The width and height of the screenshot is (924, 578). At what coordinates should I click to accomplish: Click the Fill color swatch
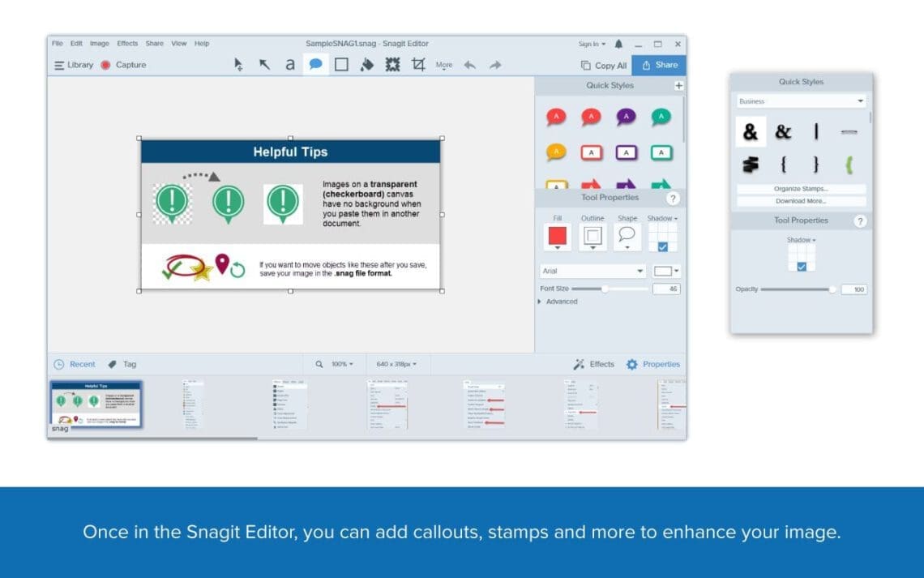(x=556, y=236)
